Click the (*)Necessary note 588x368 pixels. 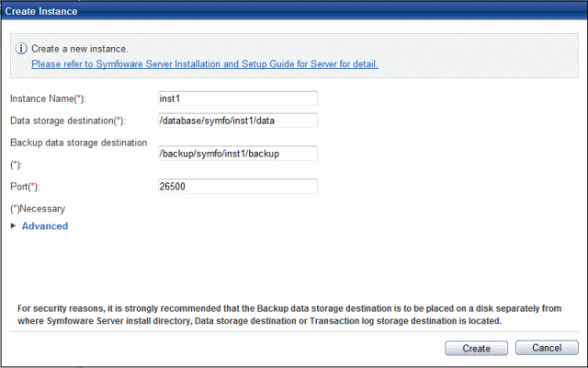click(x=38, y=209)
